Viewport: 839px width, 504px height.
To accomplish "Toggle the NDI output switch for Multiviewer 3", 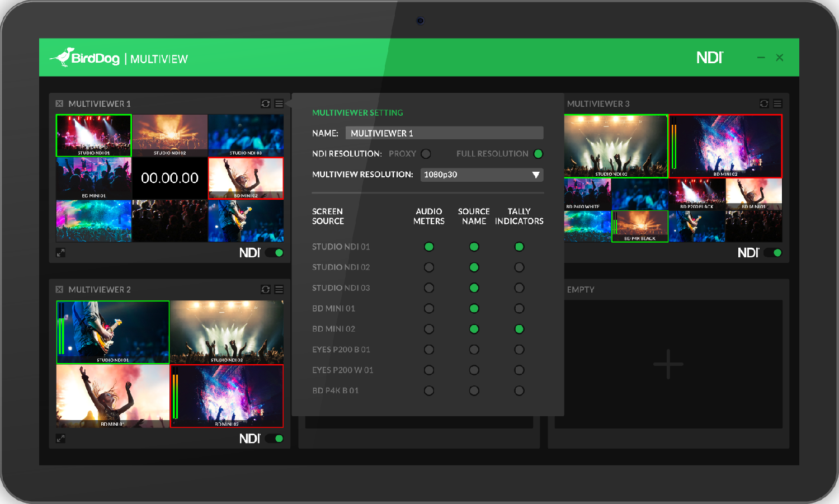I will pos(773,253).
